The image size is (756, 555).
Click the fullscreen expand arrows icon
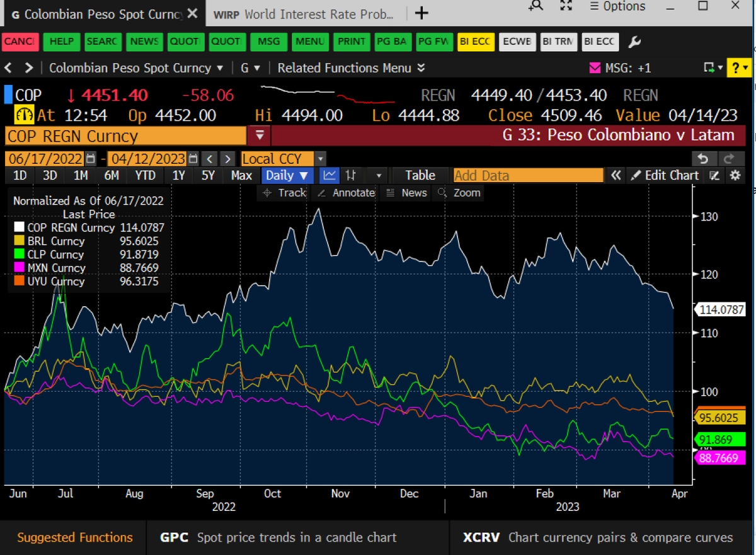(566, 6)
